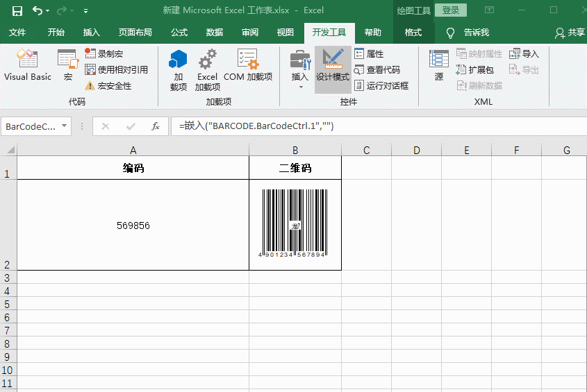Open the 格式 drawing tools tab
Image resolution: width=587 pixels, height=392 pixels.
pyautogui.click(x=413, y=33)
